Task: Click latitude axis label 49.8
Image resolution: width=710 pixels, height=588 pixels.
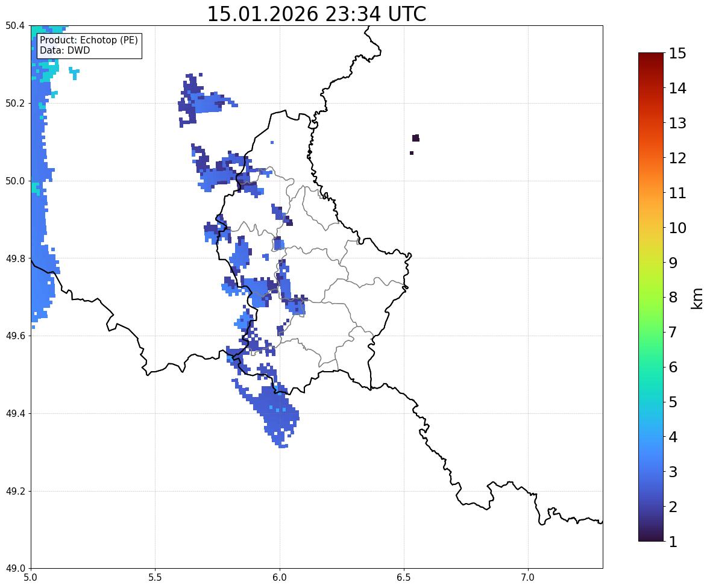Action: (15, 258)
